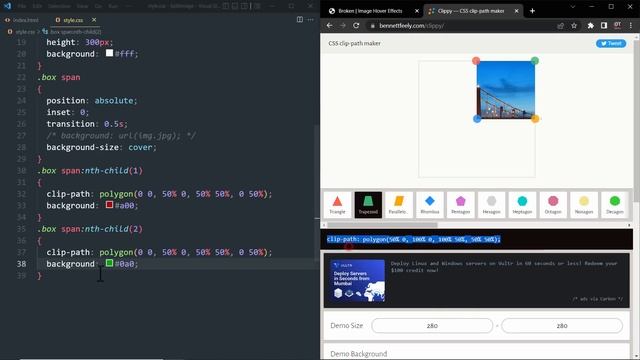This screenshot has height=360, width=640.
Task: Choose the Nonagon shape preset
Action: click(584, 204)
